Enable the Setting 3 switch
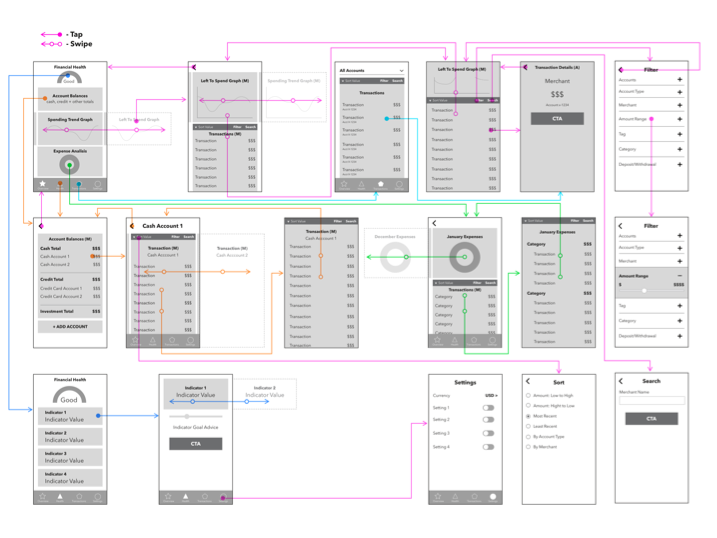Screen dimensions: 717x538 click(x=488, y=433)
